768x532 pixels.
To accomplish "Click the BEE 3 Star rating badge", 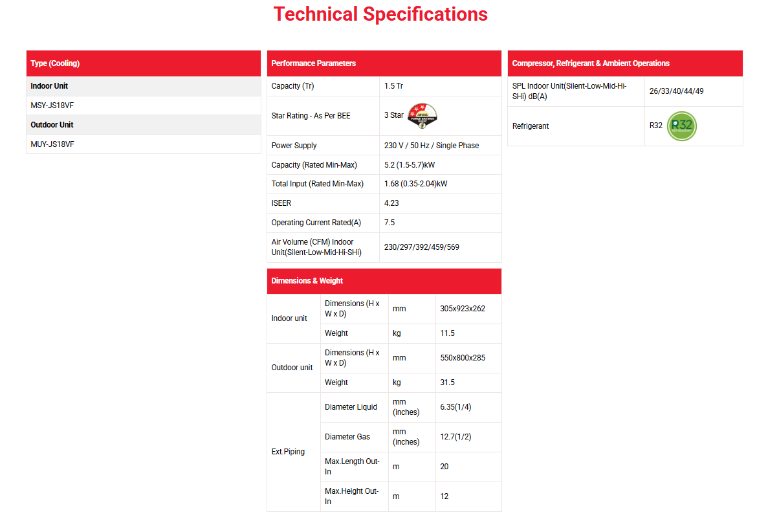I will pos(422,115).
